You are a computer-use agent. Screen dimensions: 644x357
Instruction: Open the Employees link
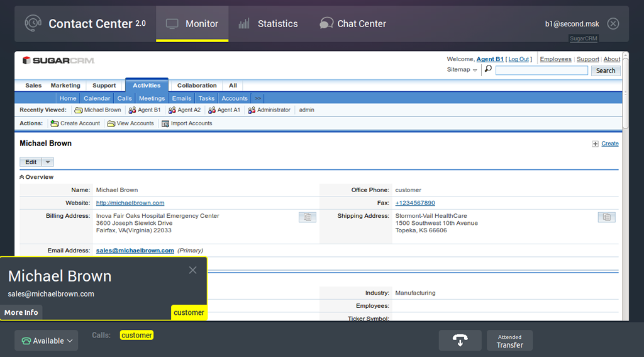(x=555, y=59)
